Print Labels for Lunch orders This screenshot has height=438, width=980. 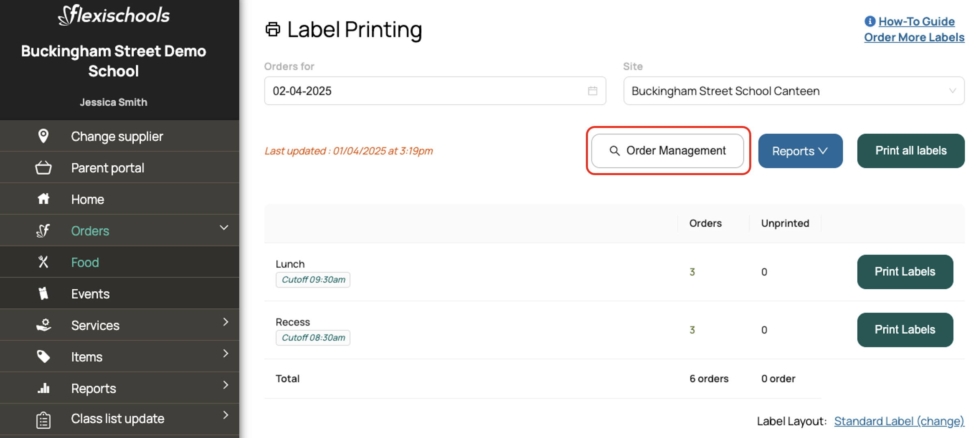tap(905, 272)
